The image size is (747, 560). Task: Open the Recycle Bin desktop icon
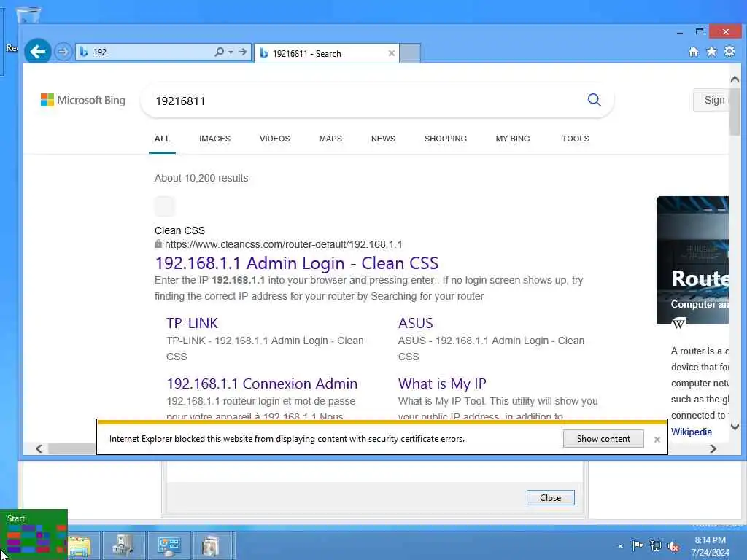point(28,15)
